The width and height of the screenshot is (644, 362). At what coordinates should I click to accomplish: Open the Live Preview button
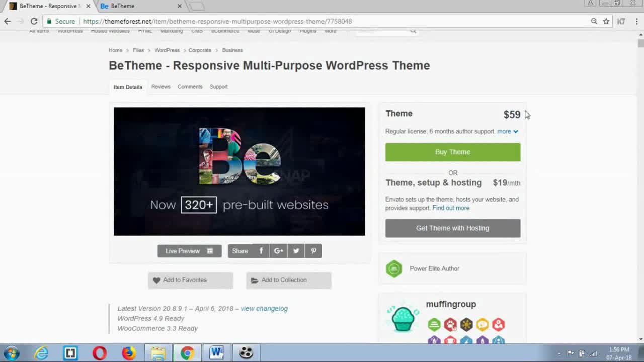click(190, 251)
